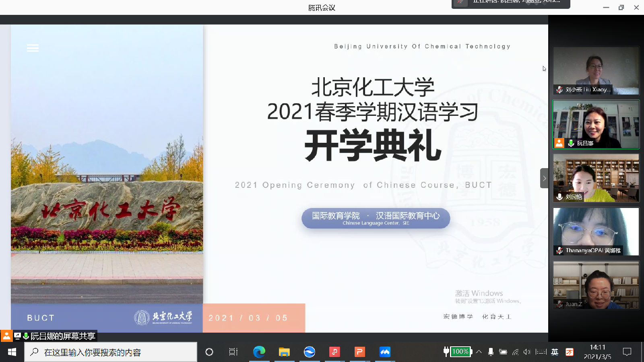
Task: Open the volume speaker tray icon
Action: coord(527,352)
